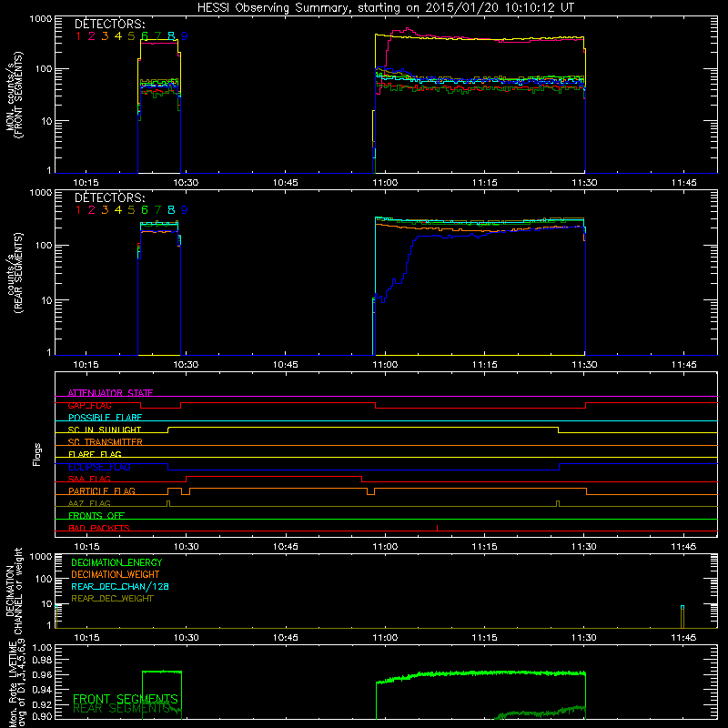Click the AAZ_FLAG pulse near 11:26
The height and width of the screenshot is (728, 728).
coord(558,504)
